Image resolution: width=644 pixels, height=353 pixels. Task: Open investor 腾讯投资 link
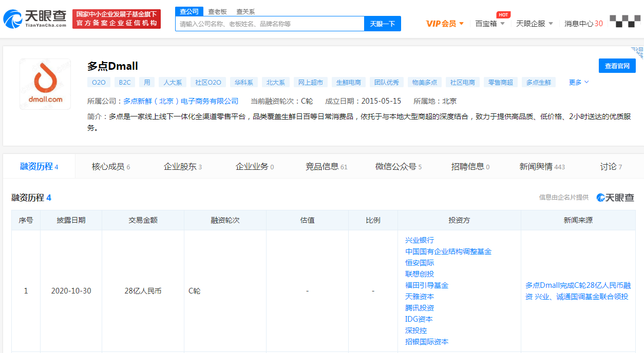click(420, 308)
